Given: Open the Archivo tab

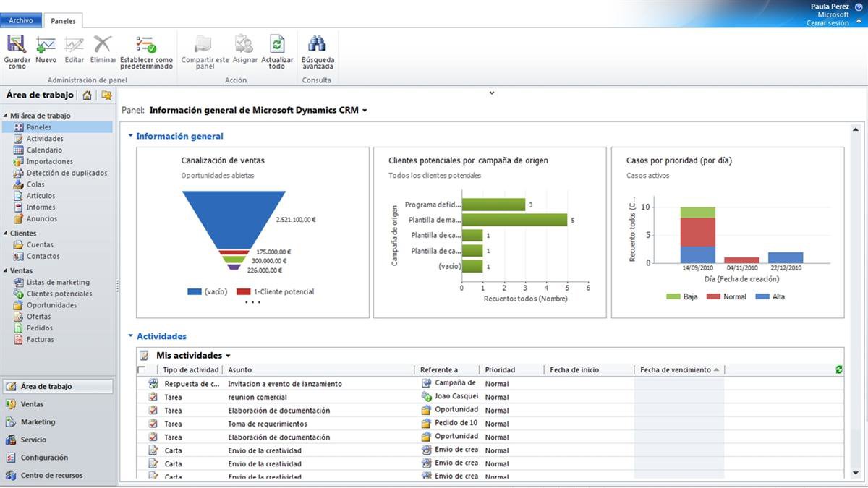Looking at the screenshot, I should (21, 21).
